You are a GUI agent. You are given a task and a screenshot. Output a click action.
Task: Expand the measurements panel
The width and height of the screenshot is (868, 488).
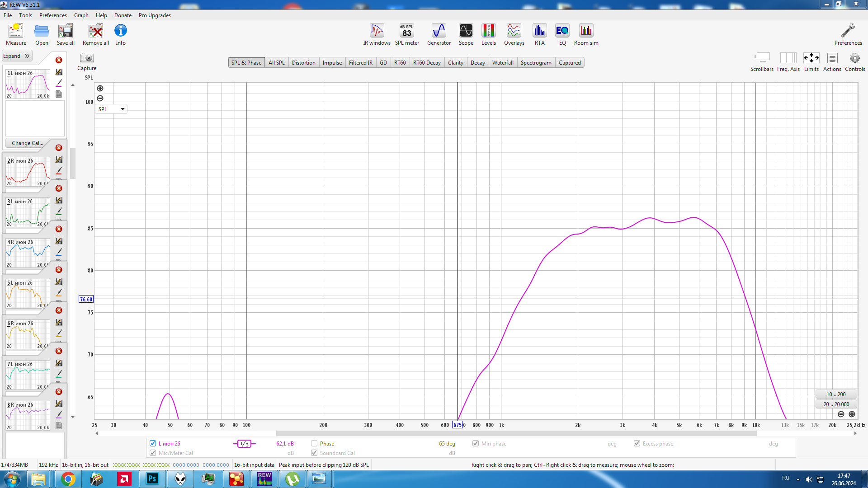[16, 56]
